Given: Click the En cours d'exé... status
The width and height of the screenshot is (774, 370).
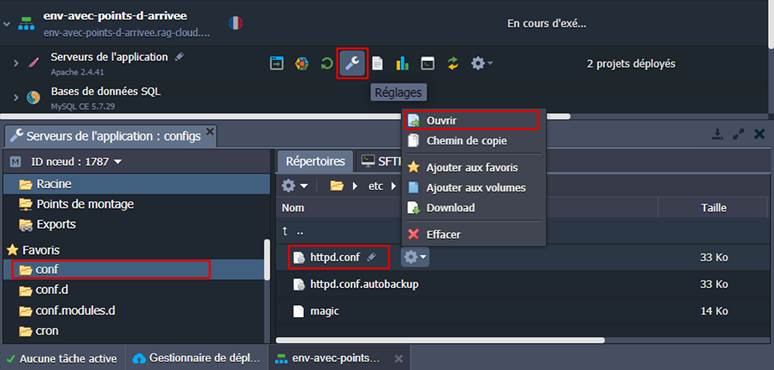Looking at the screenshot, I should [x=546, y=23].
